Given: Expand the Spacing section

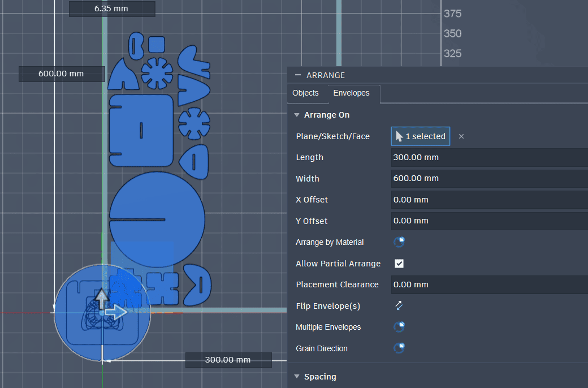Looking at the screenshot, I should coord(297,376).
